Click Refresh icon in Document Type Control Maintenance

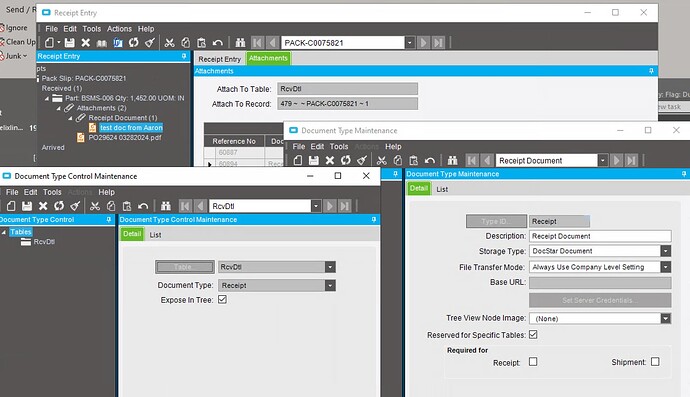point(59,206)
